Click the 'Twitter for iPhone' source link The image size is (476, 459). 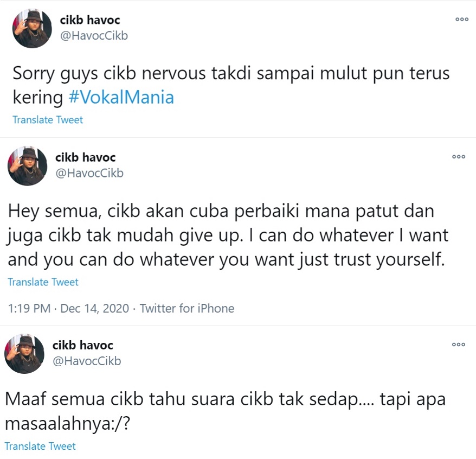(187, 308)
